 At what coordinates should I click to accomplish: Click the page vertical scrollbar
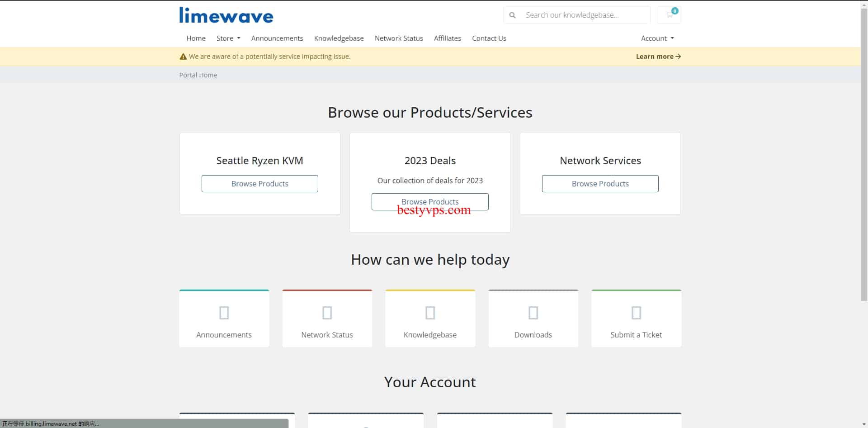click(864, 154)
